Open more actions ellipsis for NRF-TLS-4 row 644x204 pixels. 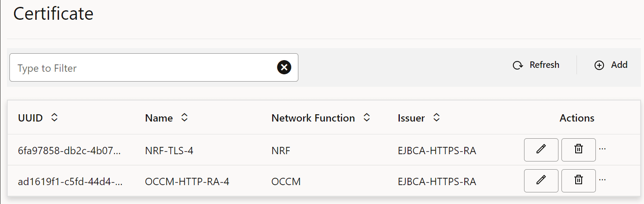point(602,149)
